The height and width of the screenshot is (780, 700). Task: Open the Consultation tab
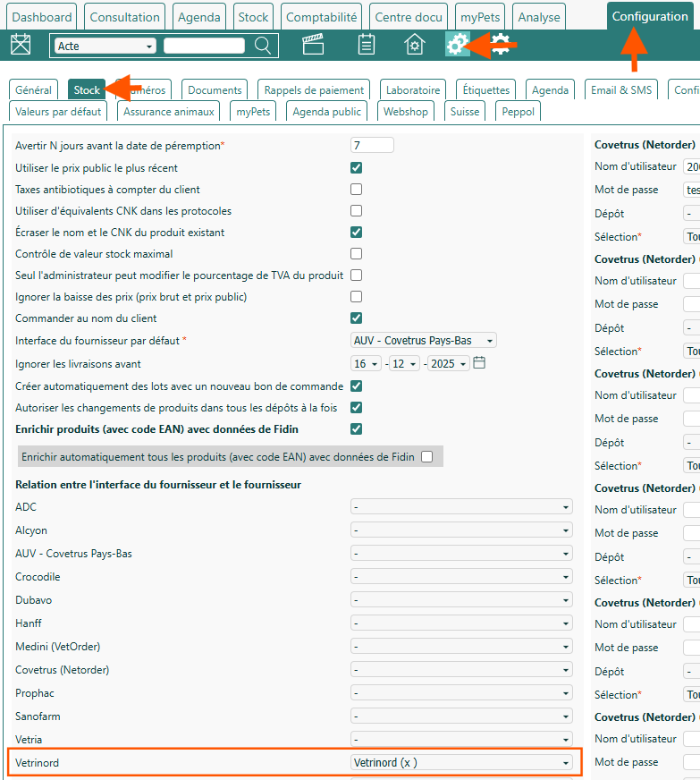pyautogui.click(x=124, y=17)
